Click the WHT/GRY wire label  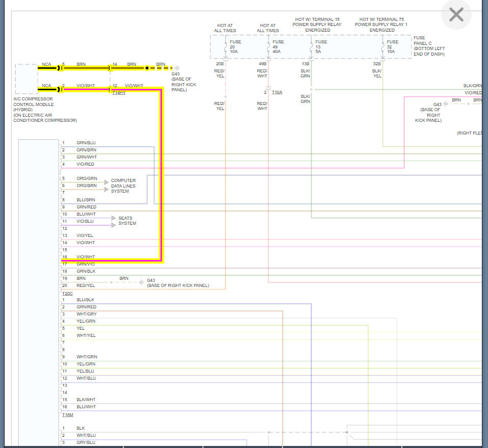coord(87,314)
